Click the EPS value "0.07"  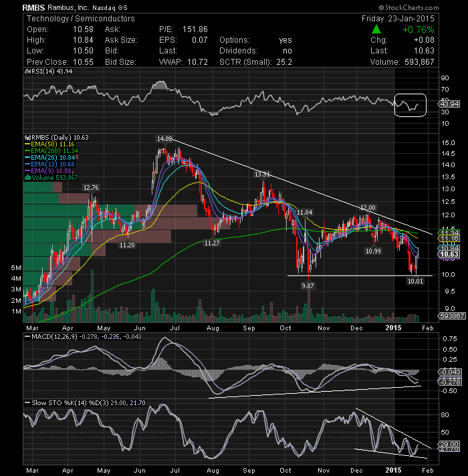pyautogui.click(x=200, y=40)
